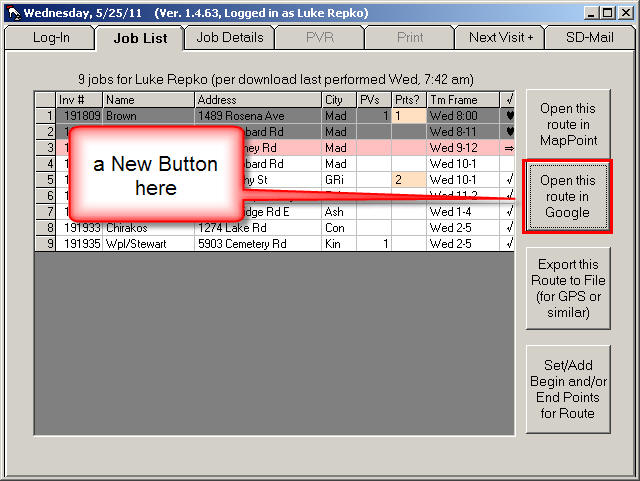Image resolution: width=640 pixels, height=481 pixels.
Task: Click Set/Add Begin and/or End Points button
Action: [x=568, y=389]
